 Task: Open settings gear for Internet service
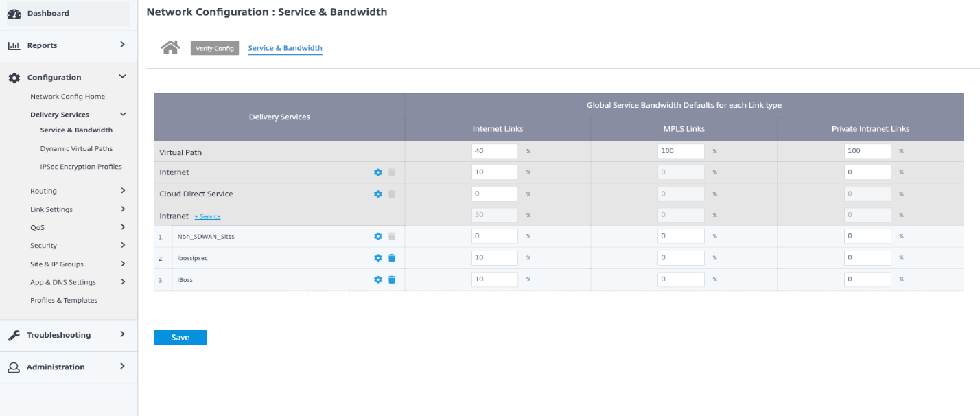tap(377, 172)
